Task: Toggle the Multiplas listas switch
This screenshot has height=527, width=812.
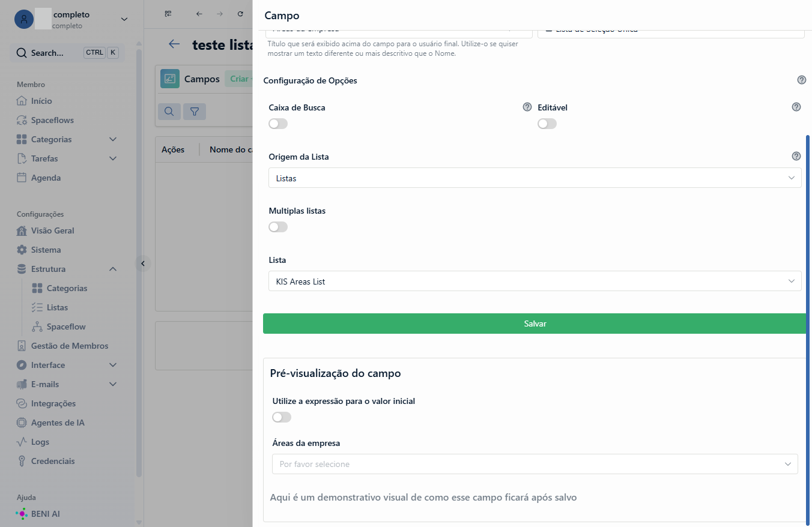Action: [278, 227]
